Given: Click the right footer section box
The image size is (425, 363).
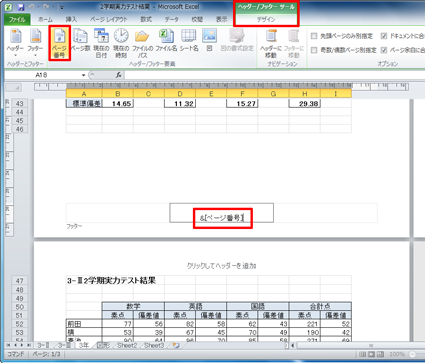Looking at the screenshot, I should point(326,213).
